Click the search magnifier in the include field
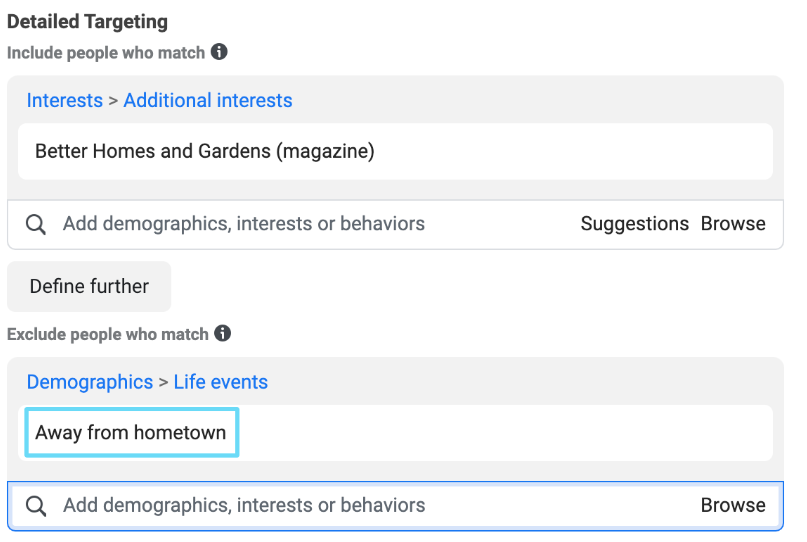Screen dimensions: 807x542 pyautogui.click(x=36, y=224)
